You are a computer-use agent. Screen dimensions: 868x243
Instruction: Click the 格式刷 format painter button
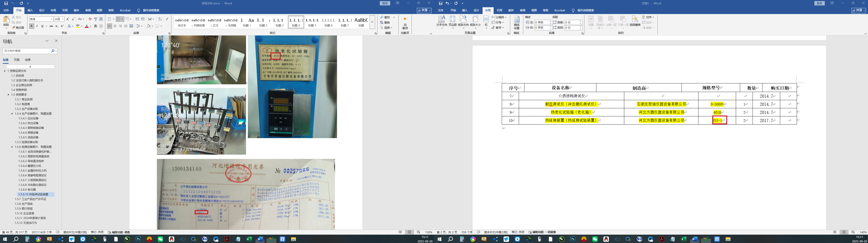tap(18, 28)
